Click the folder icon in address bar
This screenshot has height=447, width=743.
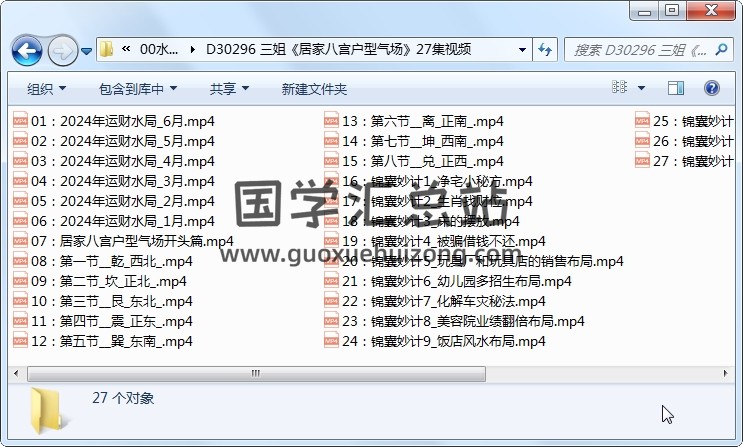point(107,49)
